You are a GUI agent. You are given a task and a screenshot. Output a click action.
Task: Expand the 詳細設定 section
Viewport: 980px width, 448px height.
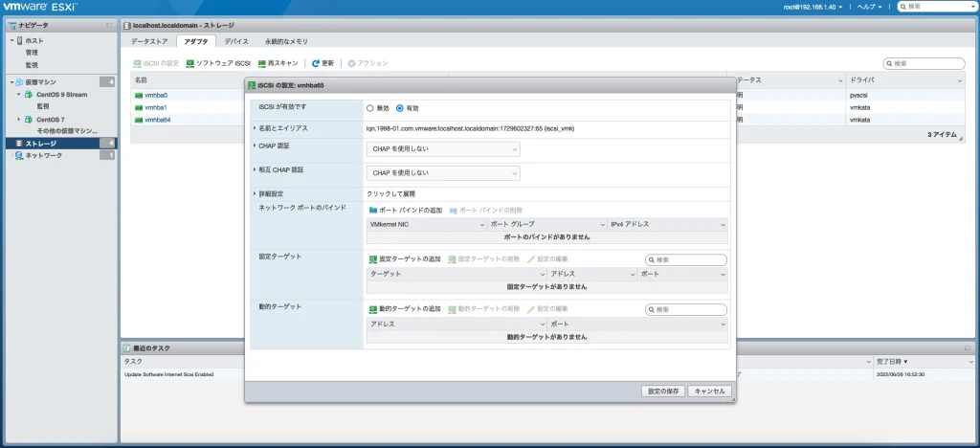[x=255, y=193]
